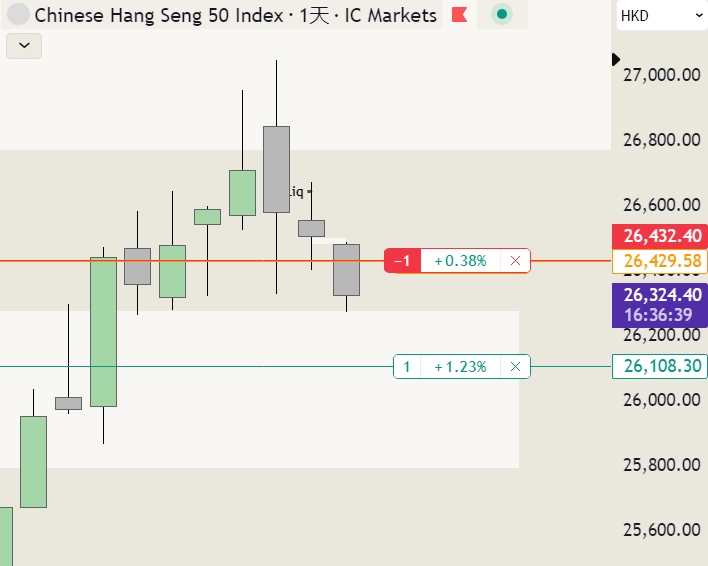Select the red −1 short position quantity
This screenshot has width=708, height=566.
pos(402,261)
